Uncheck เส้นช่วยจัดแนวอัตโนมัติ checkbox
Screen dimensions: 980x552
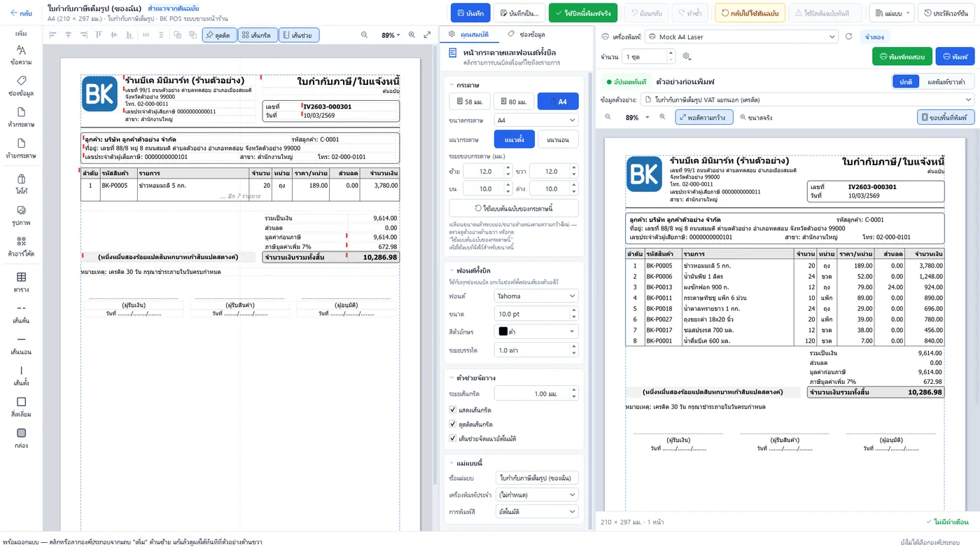tap(453, 439)
